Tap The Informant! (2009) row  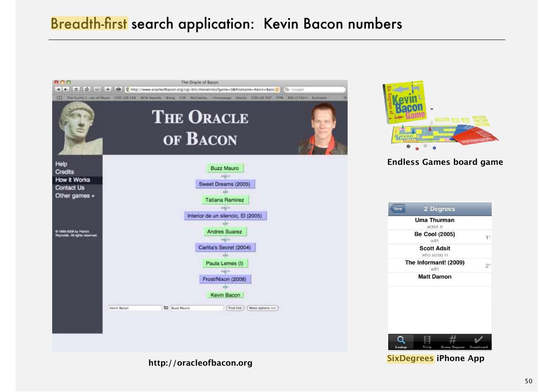[x=440, y=265]
